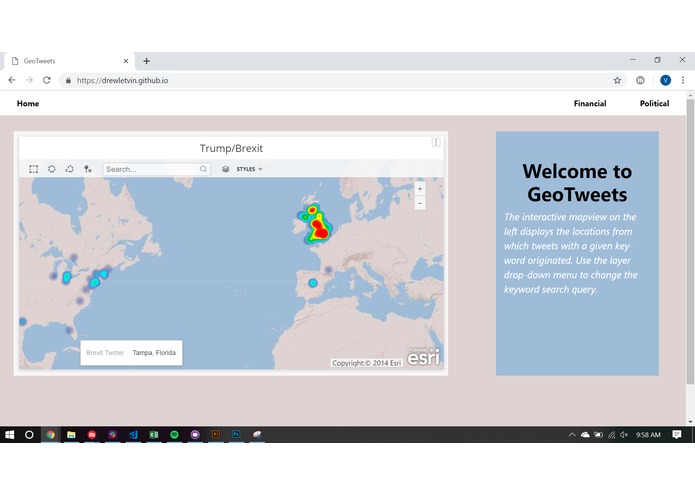
Task: Select the circle selection tool
Action: [51, 169]
